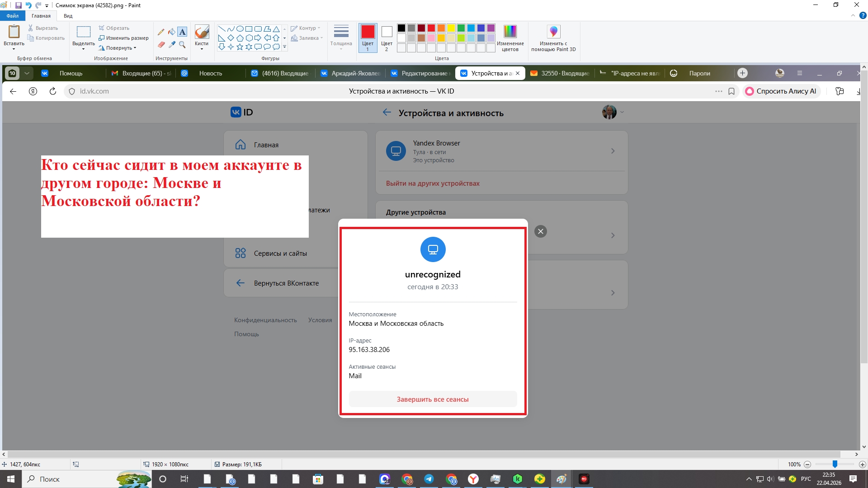Open the Кисти brushes dropdown
This screenshot has height=488, width=868.
point(202,48)
